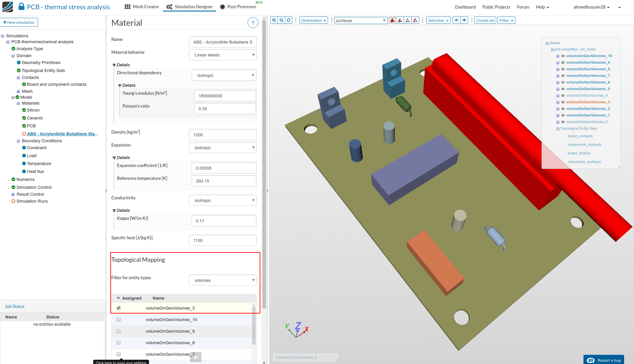Open the Mesh Creator tab
Viewport: 634px width, 364px height.
click(142, 7)
